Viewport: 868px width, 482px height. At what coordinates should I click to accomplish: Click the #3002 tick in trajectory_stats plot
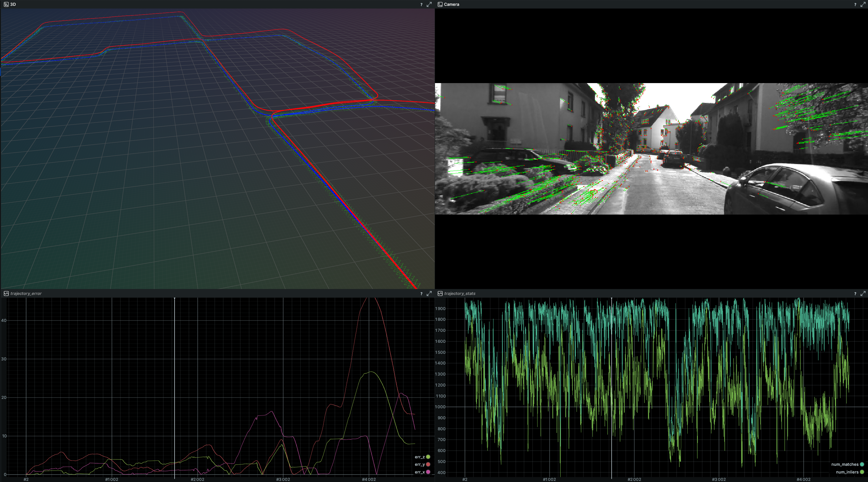click(719, 479)
